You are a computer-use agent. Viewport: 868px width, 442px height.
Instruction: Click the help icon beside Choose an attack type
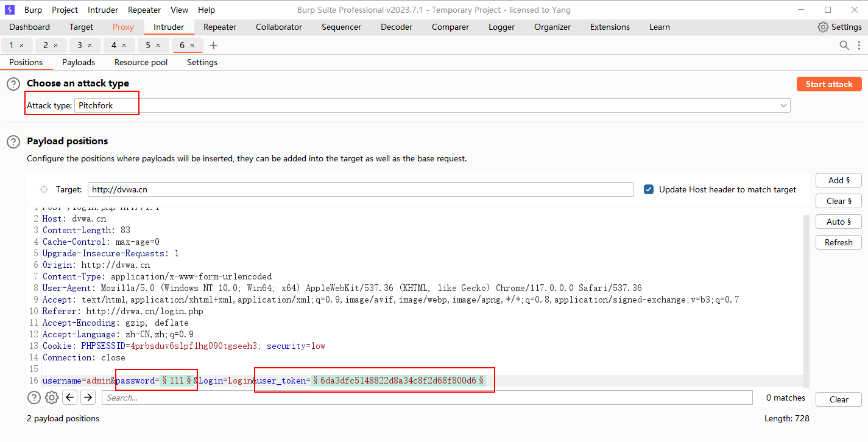click(x=13, y=84)
